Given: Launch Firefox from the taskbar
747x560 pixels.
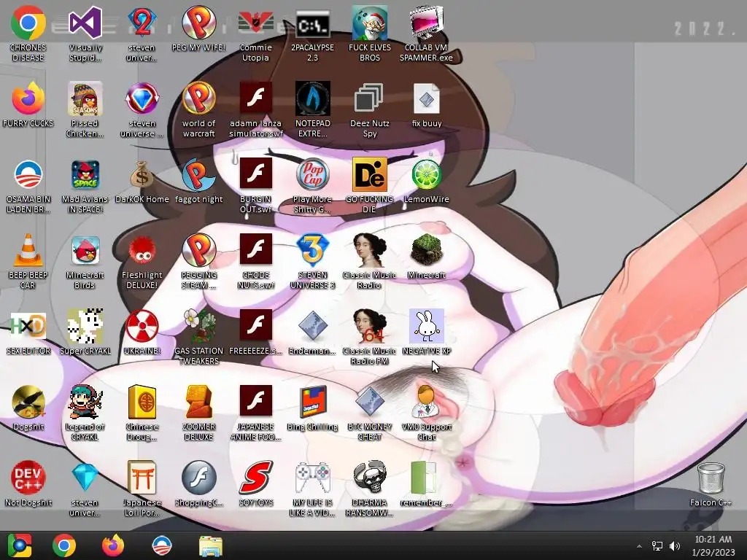Looking at the screenshot, I should click(x=113, y=545).
